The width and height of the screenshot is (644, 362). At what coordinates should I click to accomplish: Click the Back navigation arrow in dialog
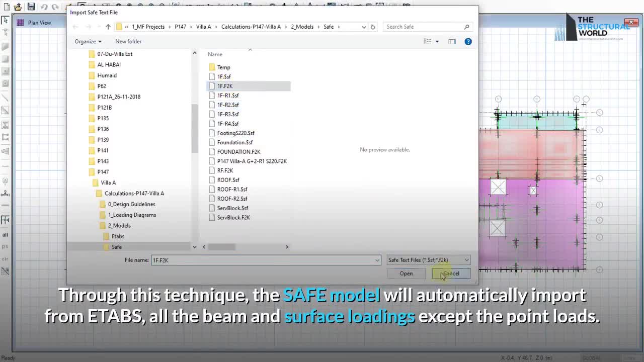pos(75,27)
